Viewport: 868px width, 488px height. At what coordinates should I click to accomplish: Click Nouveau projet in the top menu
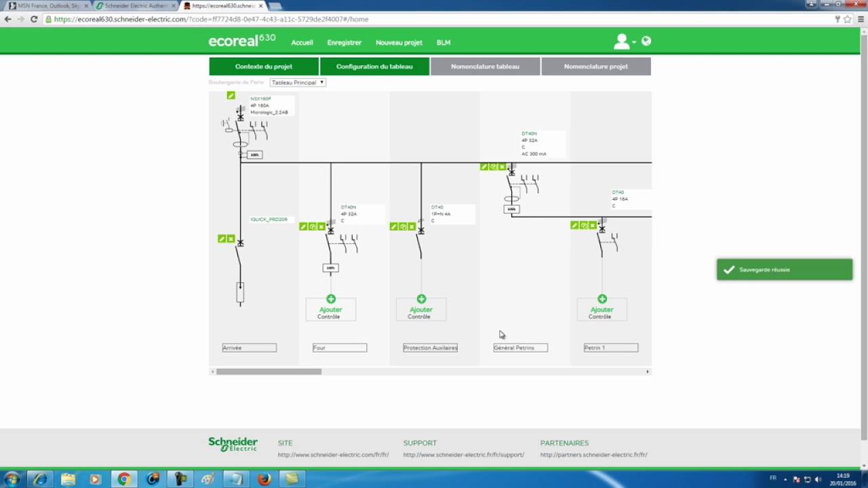tap(399, 42)
